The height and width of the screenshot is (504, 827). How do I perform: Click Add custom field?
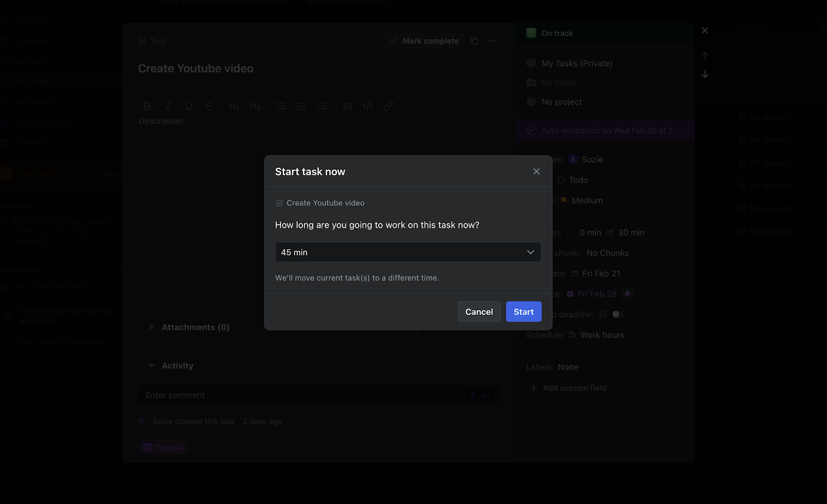(569, 388)
